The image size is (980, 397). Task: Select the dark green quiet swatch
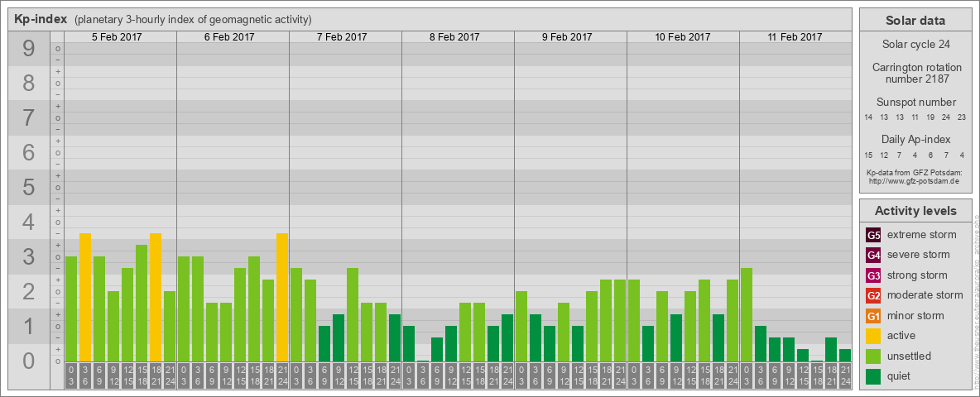click(x=873, y=375)
